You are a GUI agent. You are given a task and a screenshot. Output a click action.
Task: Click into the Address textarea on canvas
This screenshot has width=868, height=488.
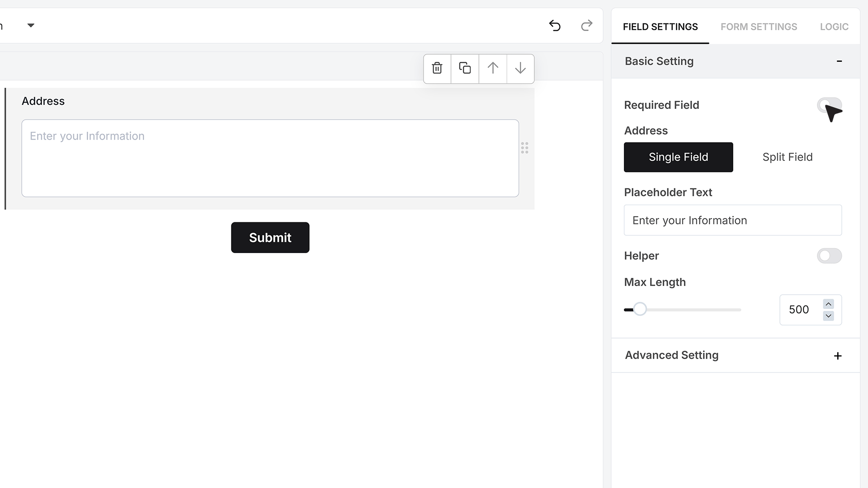pyautogui.click(x=270, y=158)
